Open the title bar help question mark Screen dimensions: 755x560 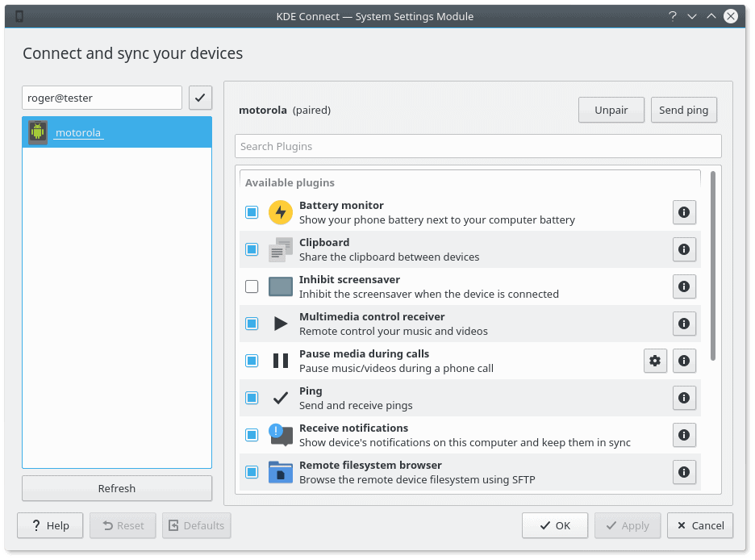tap(673, 16)
